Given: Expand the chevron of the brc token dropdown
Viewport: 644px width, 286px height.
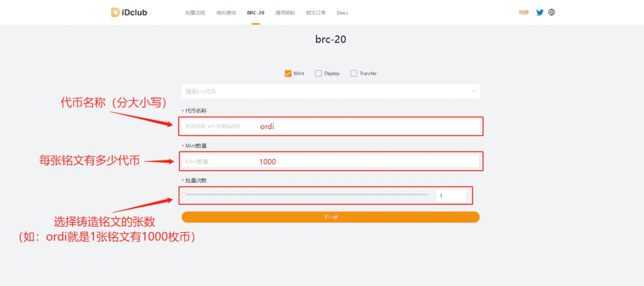Looking at the screenshot, I should point(473,91).
